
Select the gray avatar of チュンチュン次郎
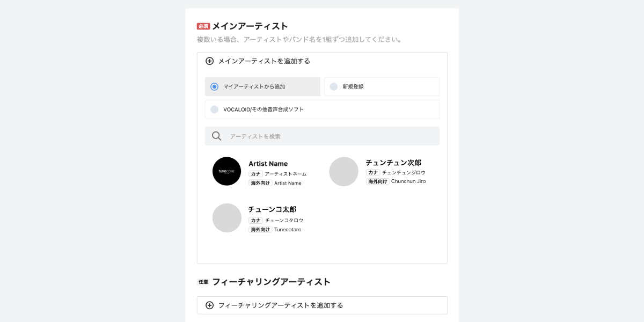(343, 172)
